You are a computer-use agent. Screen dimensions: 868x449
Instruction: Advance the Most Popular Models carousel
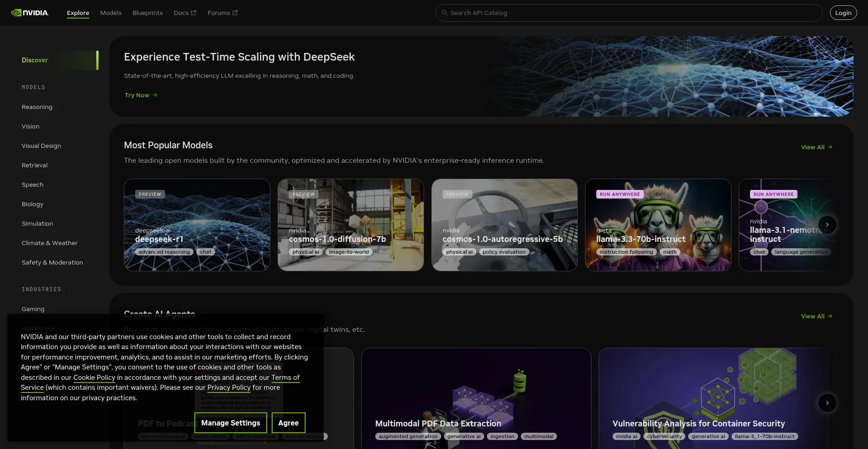tap(827, 225)
